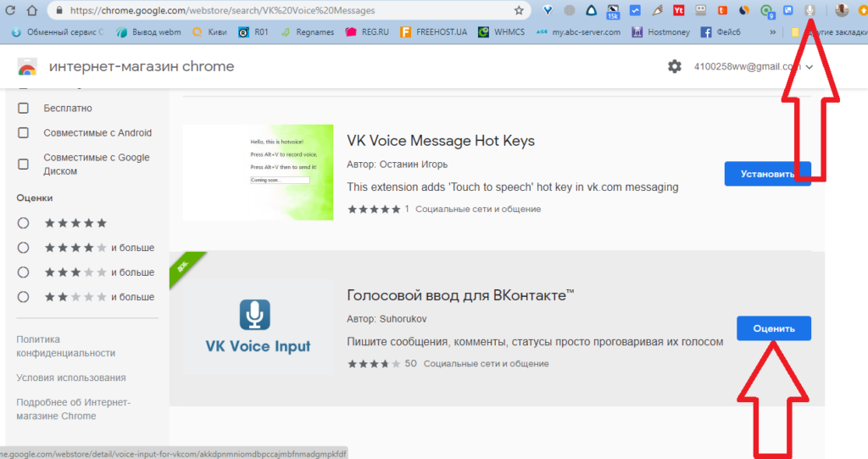This screenshot has width=868, height=459.
Task: Open the gray microphone voice extension icon
Action: pos(810,10)
